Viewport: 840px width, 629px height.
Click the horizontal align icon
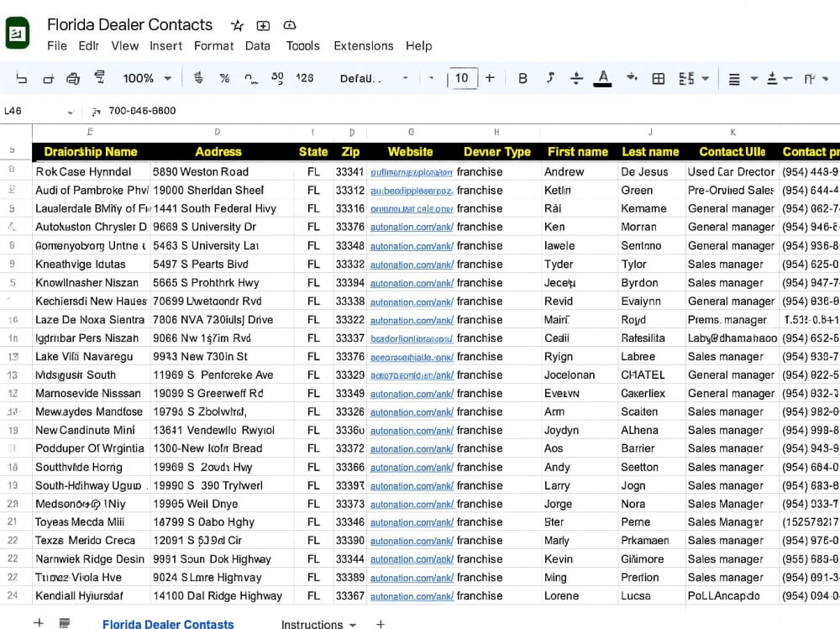734,79
